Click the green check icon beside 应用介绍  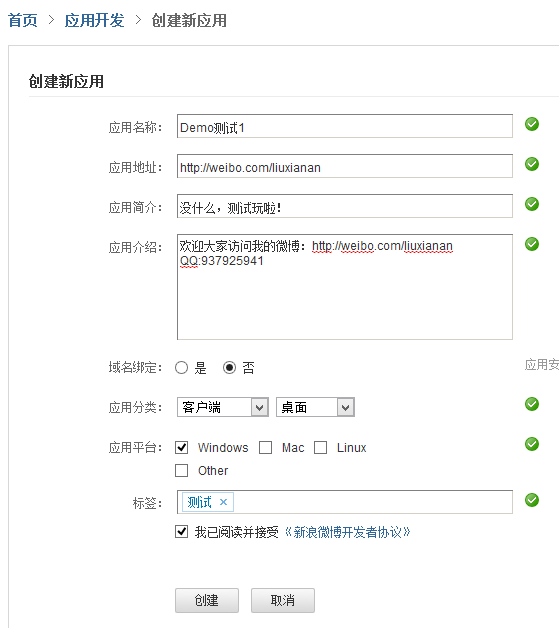point(532,244)
